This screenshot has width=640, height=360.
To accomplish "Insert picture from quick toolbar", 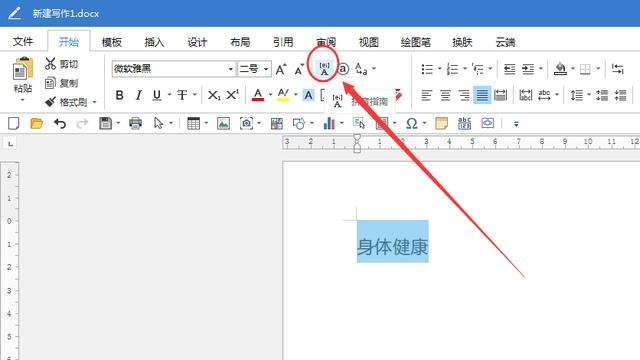I will pyautogui.click(x=223, y=123).
